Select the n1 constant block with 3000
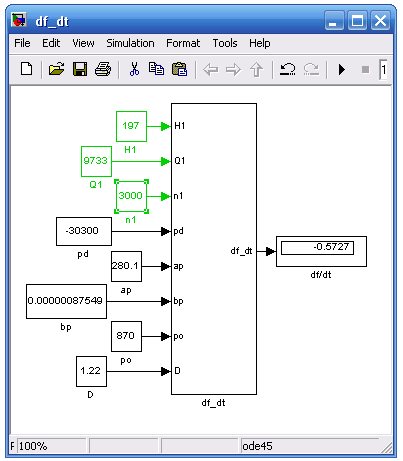The width and height of the screenshot is (403, 461). point(131,196)
